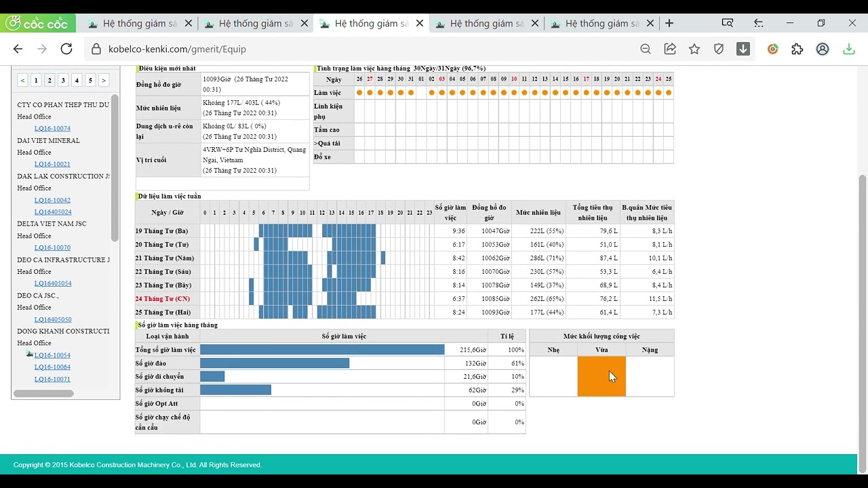The width and height of the screenshot is (868, 488).
Task: Click the Mức khối lượng công việc header
Action: tap(601, 336)
